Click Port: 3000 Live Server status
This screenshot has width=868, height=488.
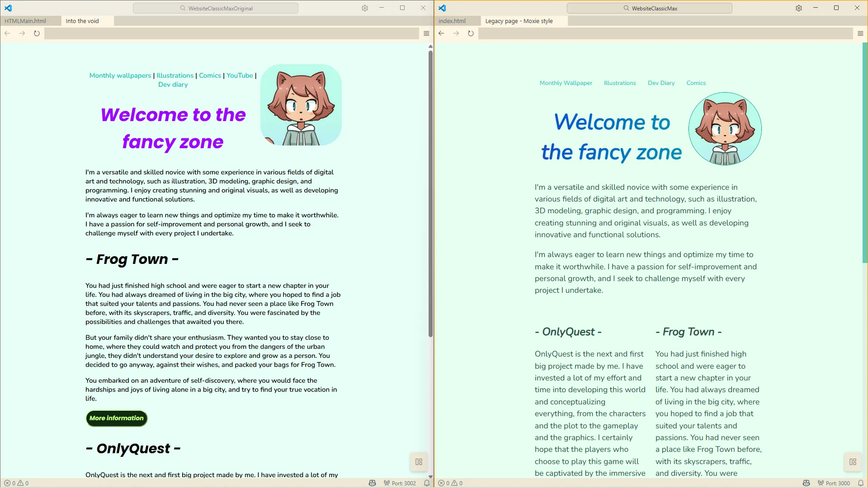834,483
